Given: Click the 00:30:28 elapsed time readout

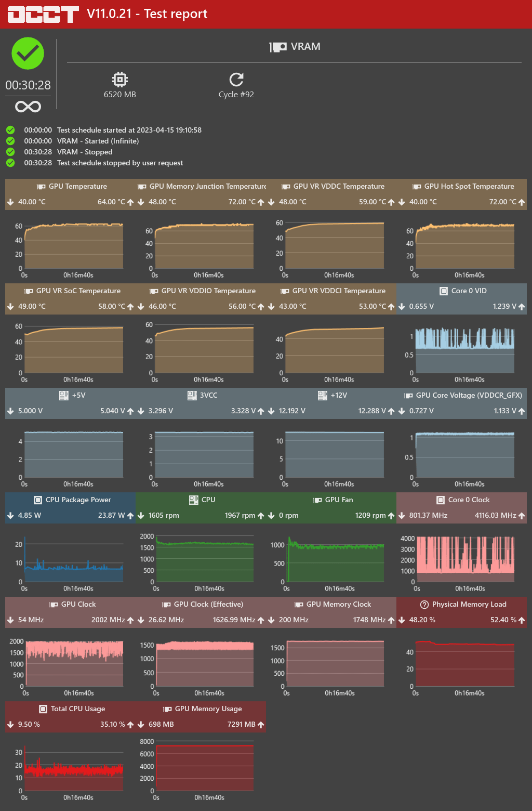Looking at the screenshot, I should coord(28,85).
